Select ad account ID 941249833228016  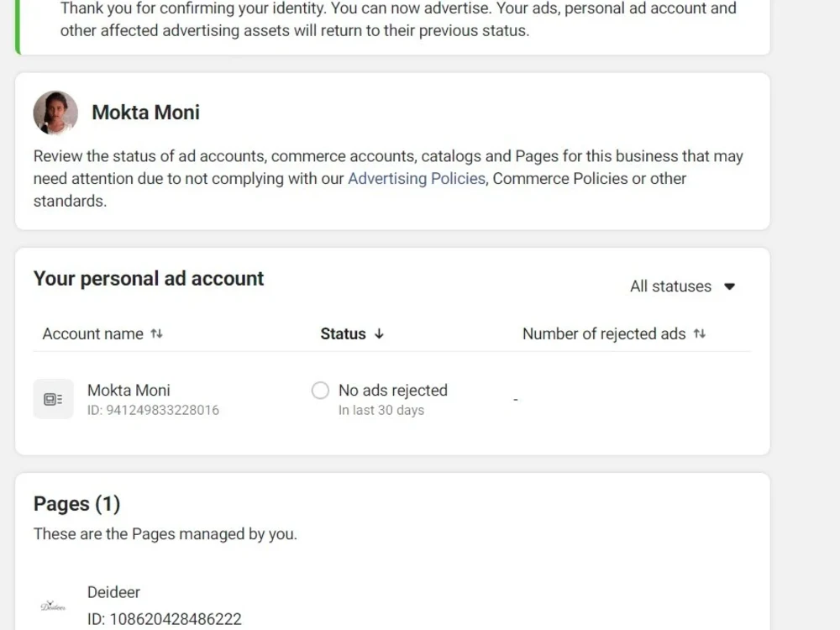tap(153, 411)
